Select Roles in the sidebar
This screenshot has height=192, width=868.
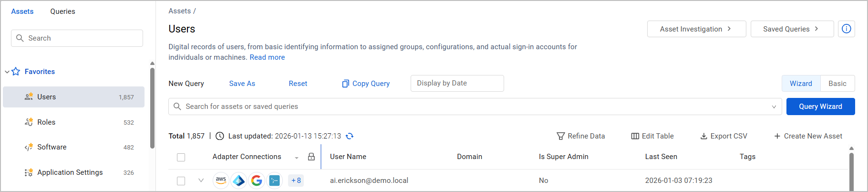[x=74, y=122]
